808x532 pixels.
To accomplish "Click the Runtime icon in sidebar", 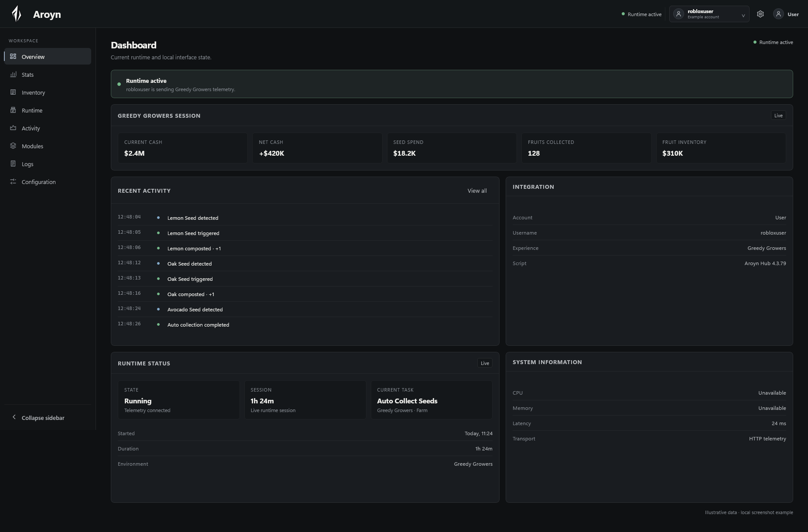I will point(13,110).
